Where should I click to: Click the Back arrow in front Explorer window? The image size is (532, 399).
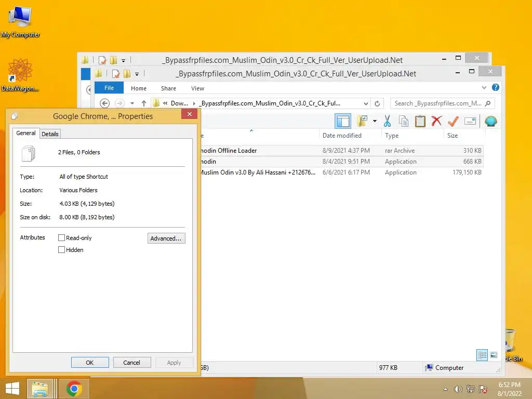point(104,103)
